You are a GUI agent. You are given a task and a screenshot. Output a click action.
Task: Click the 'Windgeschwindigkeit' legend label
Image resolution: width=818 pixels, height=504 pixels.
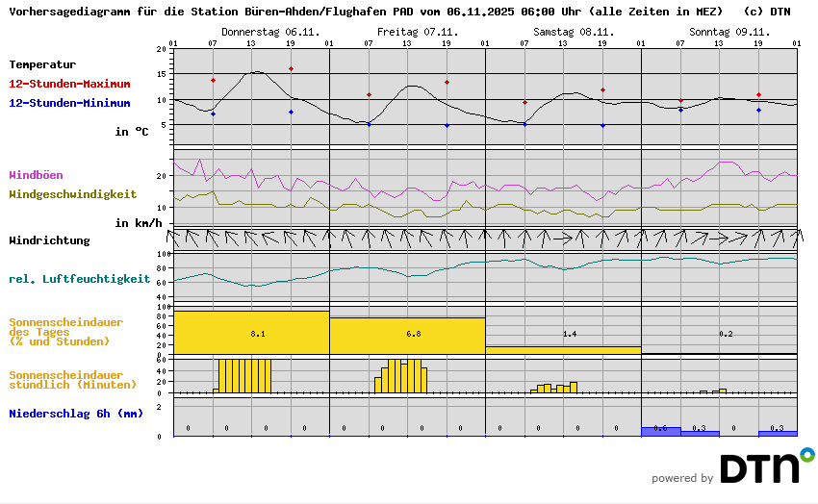[72, 194]
